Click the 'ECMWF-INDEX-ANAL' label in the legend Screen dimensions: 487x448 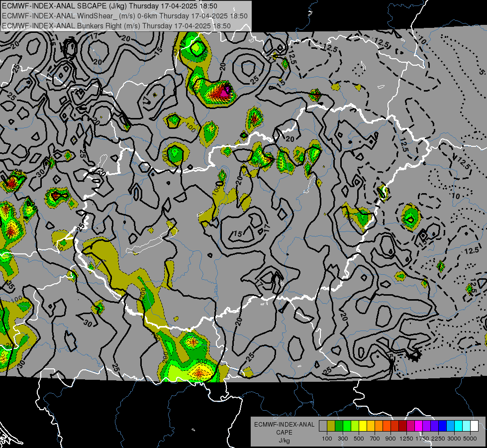pos(284,425)
